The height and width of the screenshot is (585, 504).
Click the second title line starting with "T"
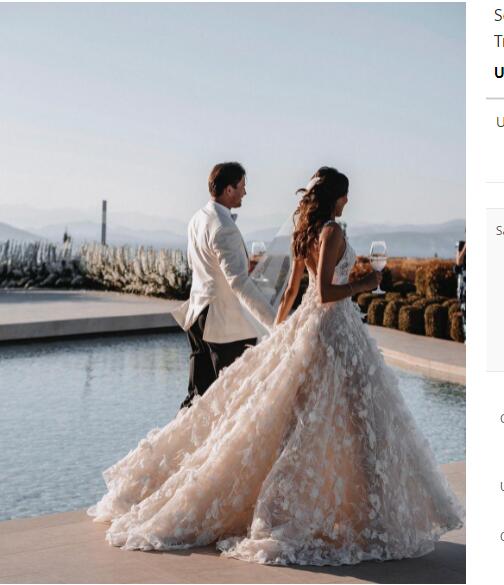click(x=499, y=41)
